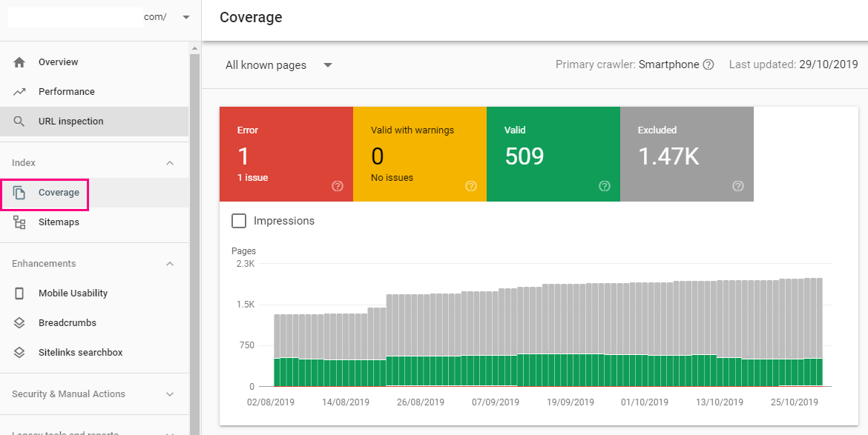Enable the Impressions checkbox
The width and height of the screenshot is (868, 435).
(x=239, y=221)
